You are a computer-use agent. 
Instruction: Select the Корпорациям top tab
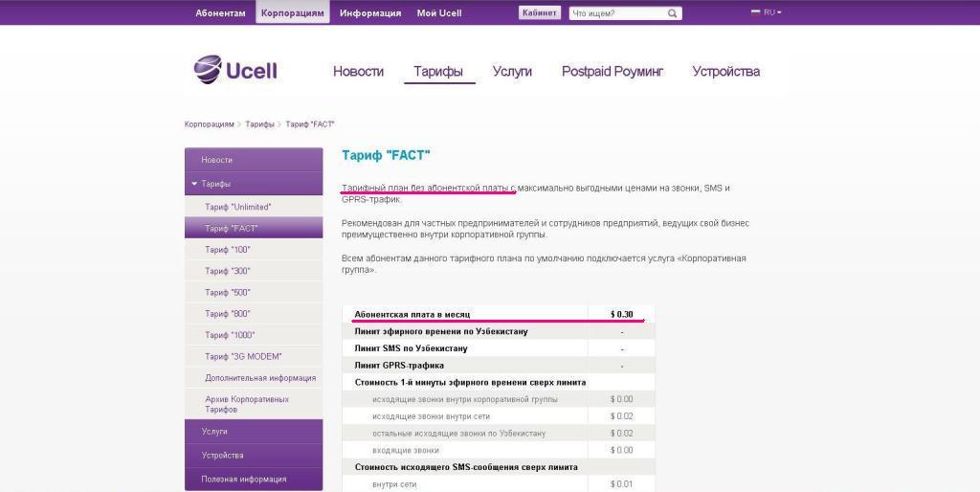[x=293, y=12]
